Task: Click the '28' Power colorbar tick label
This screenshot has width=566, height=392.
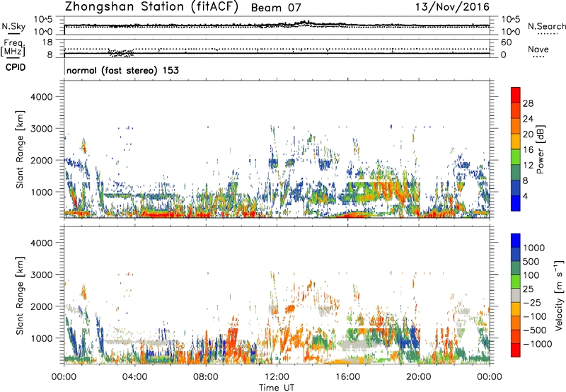Action: tap(528, 103)
